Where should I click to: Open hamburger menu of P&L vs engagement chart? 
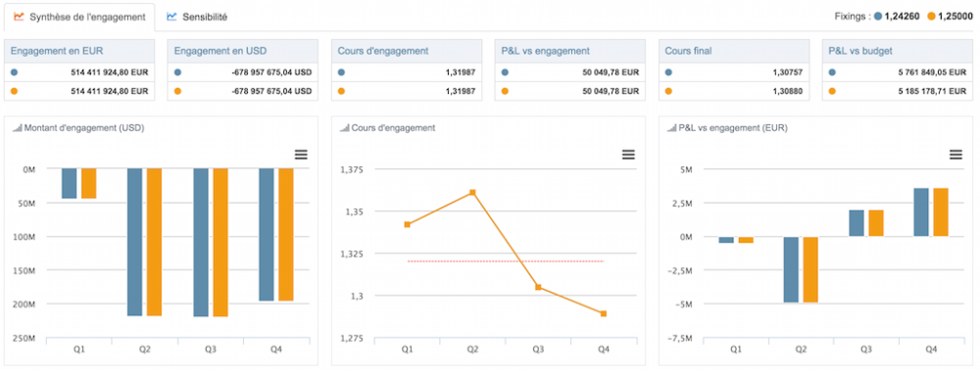[955, 155]
